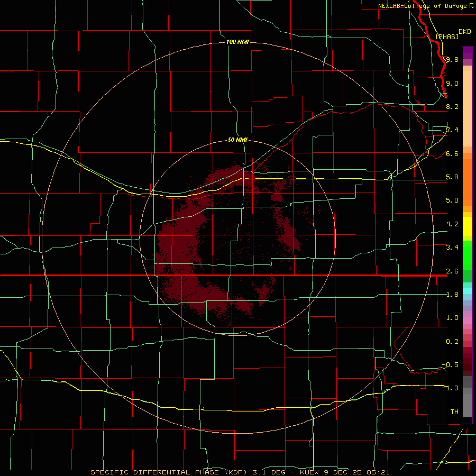The image size is (476, 476).
Task: Select the -0.5 value on the scale
Action: pyautogui.click(x=450, y=364)
